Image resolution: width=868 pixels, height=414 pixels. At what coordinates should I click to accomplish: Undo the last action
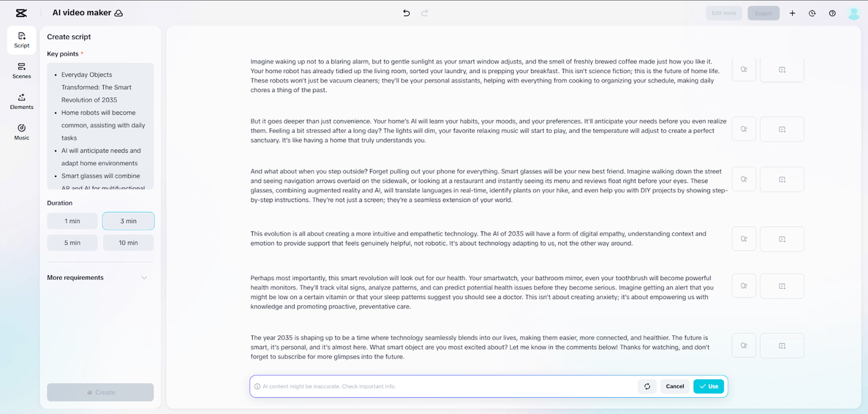pos(406,13)
